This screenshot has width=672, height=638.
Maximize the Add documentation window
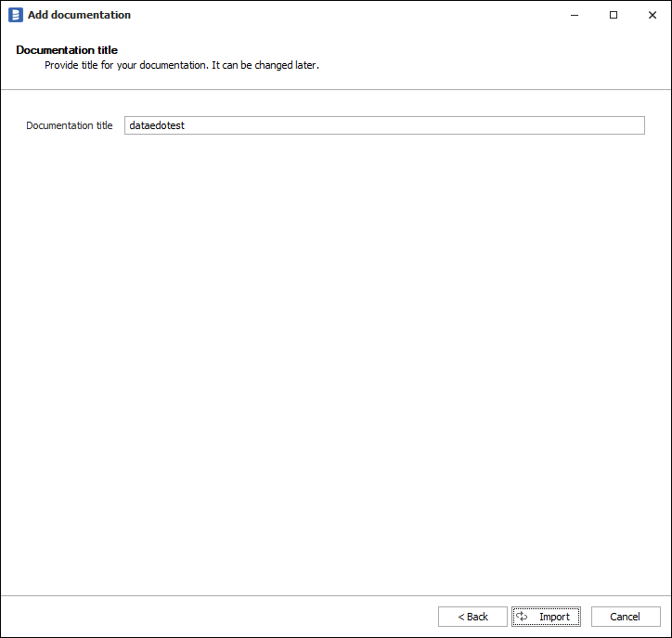click(x=614, y=15)
